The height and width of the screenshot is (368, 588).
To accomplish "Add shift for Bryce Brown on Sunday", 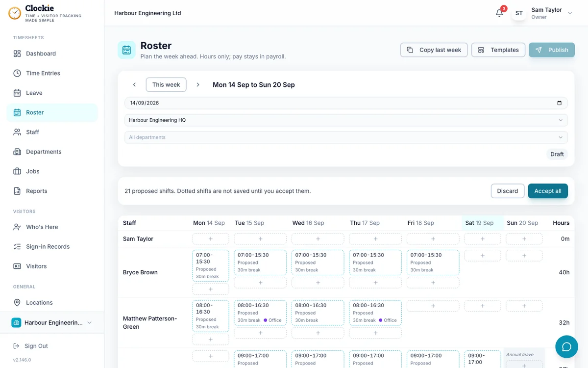I will pos(524,256).
